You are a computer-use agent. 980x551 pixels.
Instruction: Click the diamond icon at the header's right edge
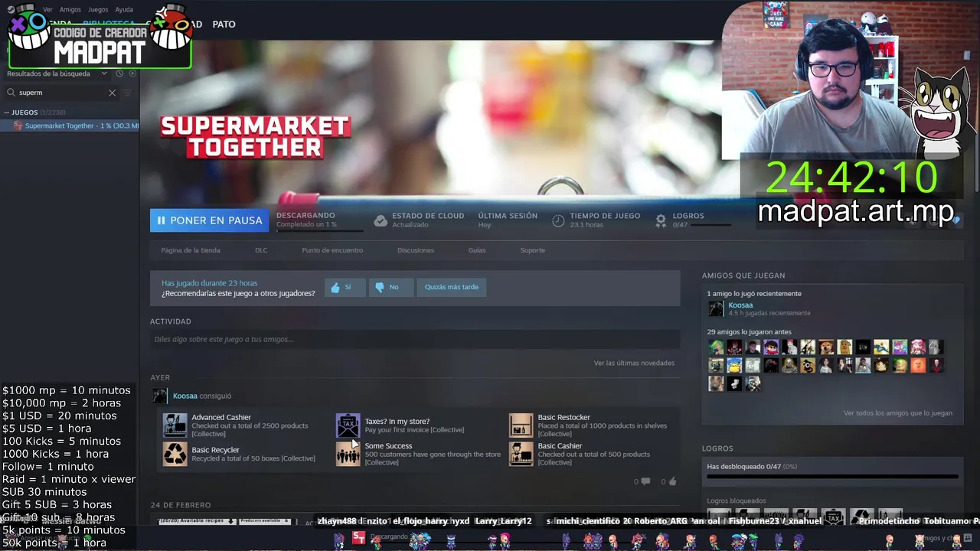[956, 220]
